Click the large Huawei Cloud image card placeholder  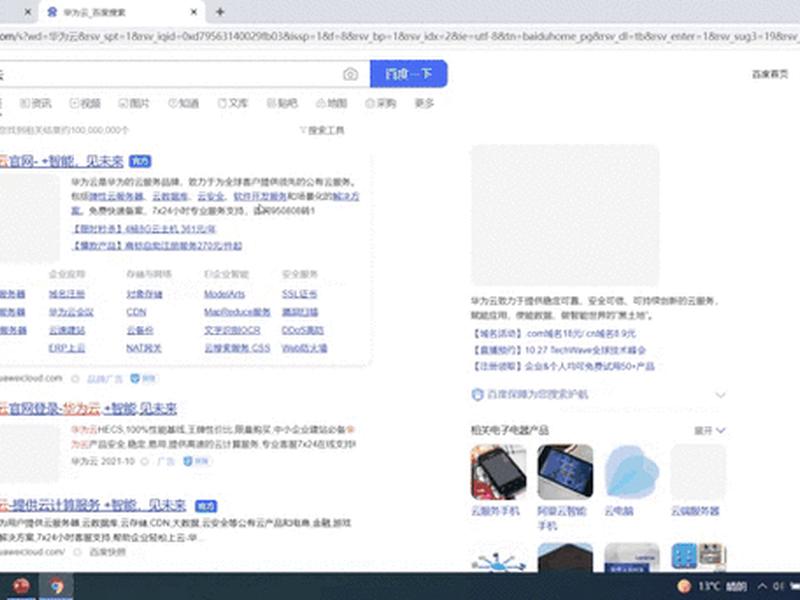click(x=565, y=215)
